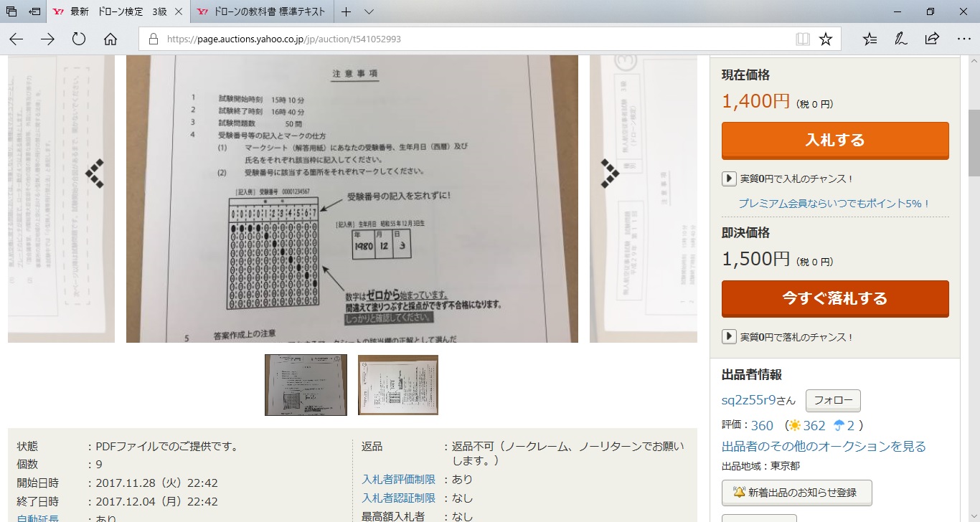Screen dimensions: 980x522
Task: Expand the 実質0円で落札のチャンス arrow
Action: point(729,336)
